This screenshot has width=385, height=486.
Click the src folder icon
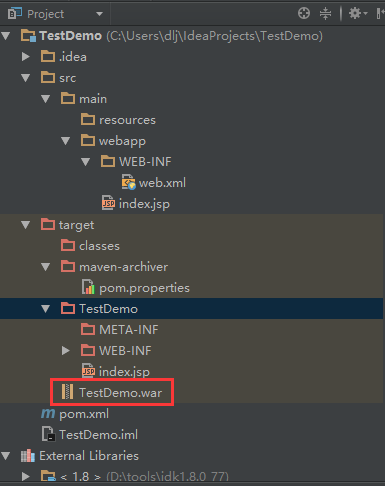(x=48, y=77)
